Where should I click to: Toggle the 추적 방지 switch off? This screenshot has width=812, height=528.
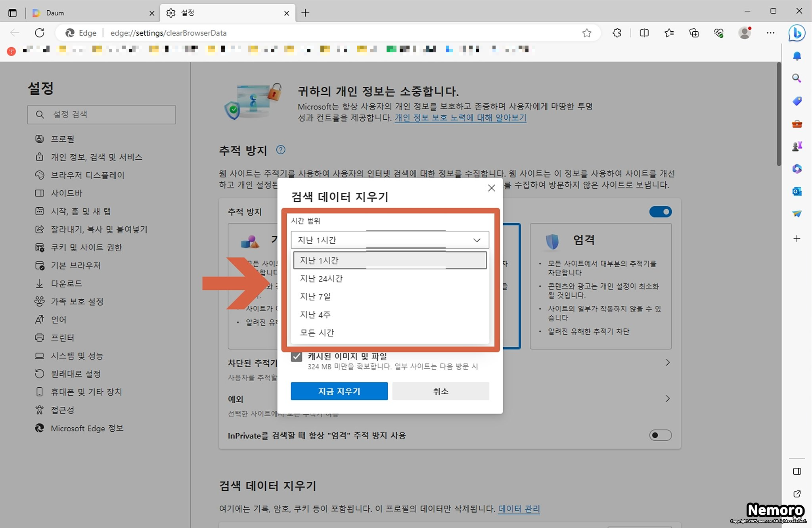[660, 212]
